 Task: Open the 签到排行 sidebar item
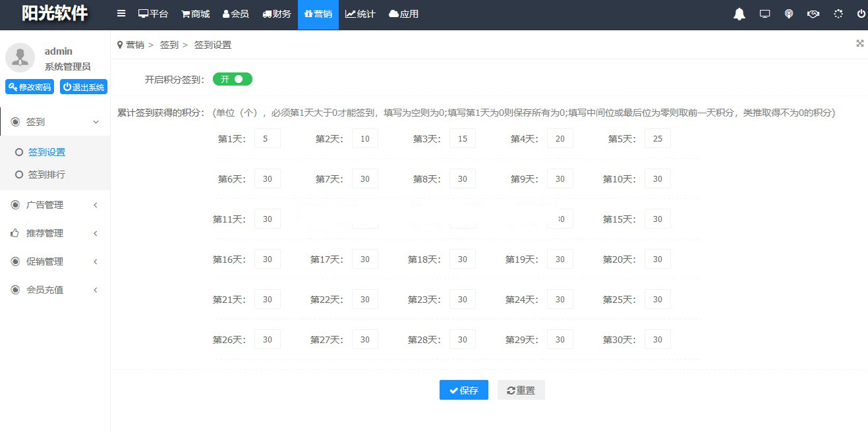(x=46, y=175)
